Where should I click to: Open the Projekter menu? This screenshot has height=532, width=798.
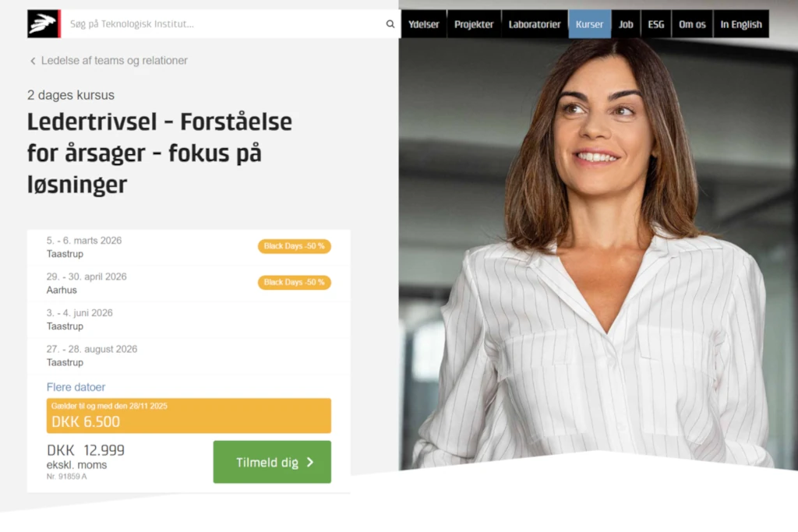[x=474, y=24]
